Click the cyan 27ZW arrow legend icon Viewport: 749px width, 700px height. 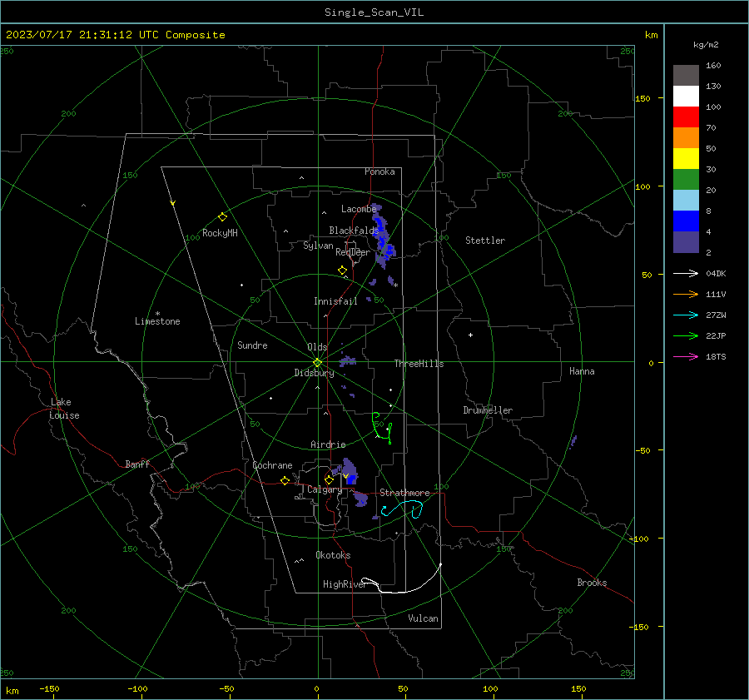(686, 315)
